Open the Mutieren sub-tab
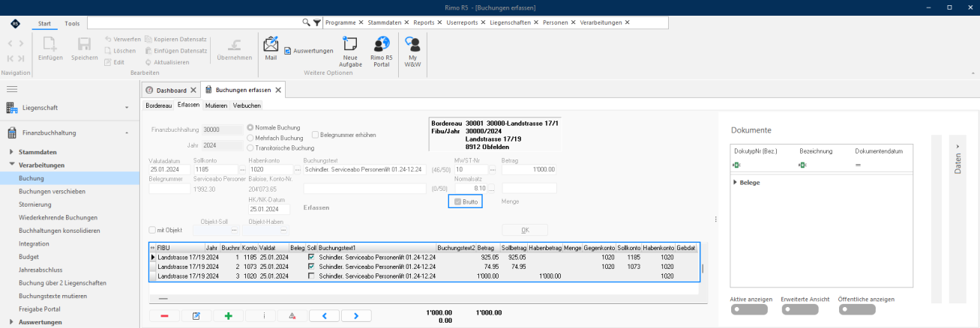 [x=216, y=106]
